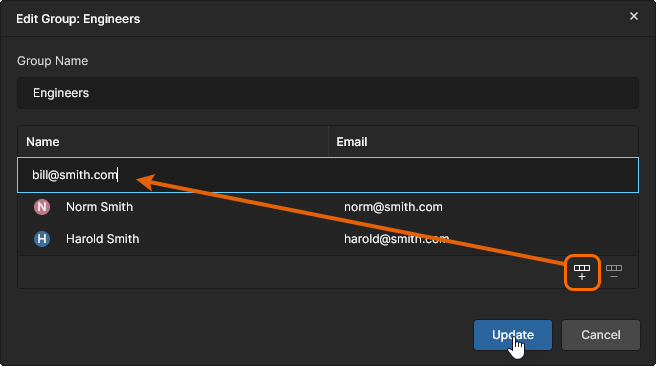Viewport: 656px width, 366px height.
Task: Click the harold@smith.com email cell
Action: 397,239
